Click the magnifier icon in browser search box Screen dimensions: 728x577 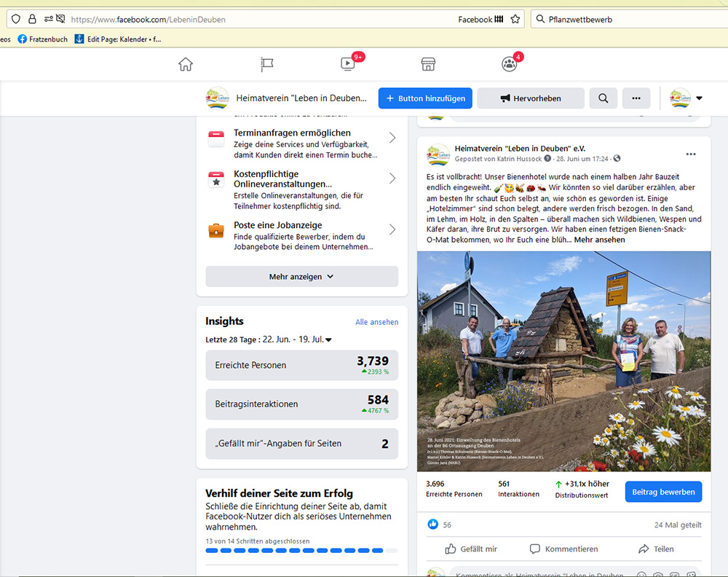(540, 19)
